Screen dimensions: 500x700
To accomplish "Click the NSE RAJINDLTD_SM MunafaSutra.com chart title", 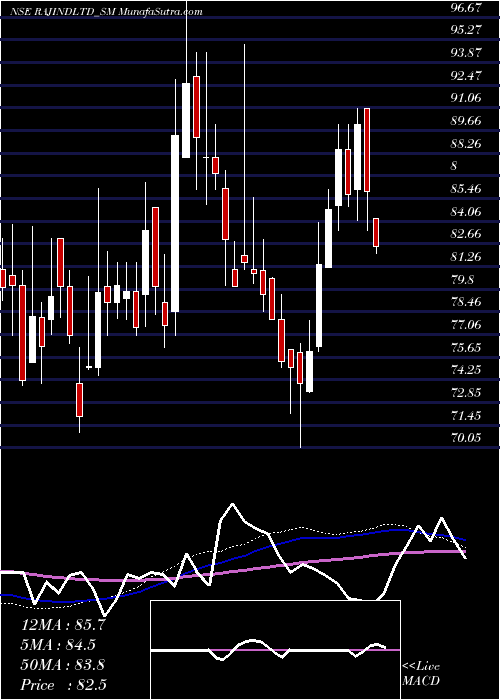I will click(107, 12).
